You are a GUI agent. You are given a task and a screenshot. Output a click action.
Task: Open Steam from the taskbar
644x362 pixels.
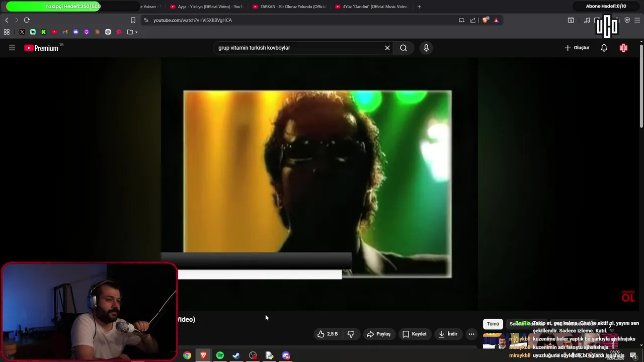click(236, 355)
